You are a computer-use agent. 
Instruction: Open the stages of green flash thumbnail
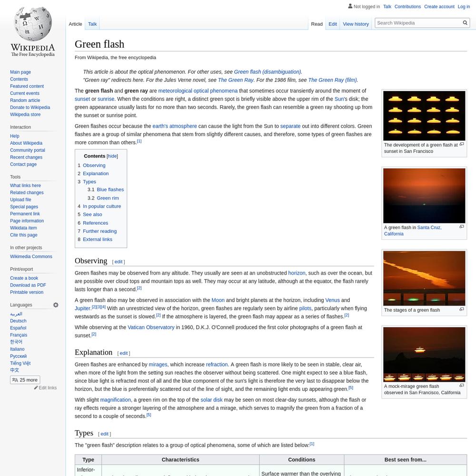(424, 278)
